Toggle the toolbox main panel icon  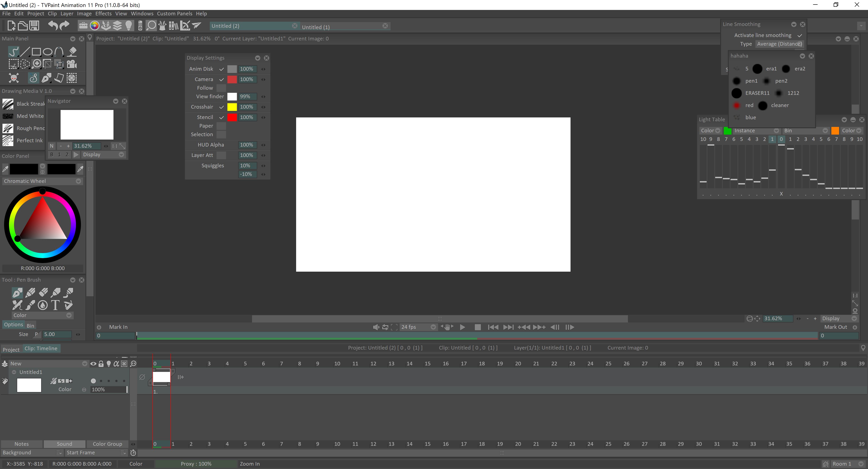83,26
